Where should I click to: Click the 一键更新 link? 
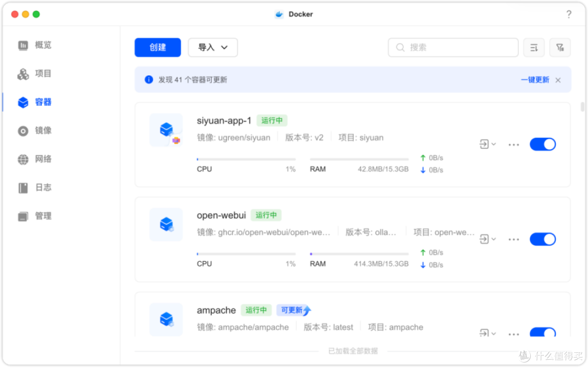535,80
